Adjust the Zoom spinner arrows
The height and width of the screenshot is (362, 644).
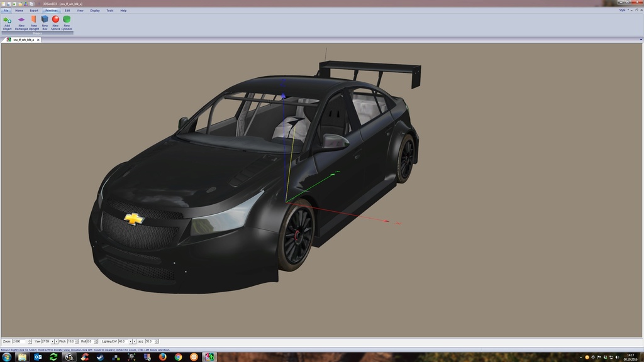(30, 341)
